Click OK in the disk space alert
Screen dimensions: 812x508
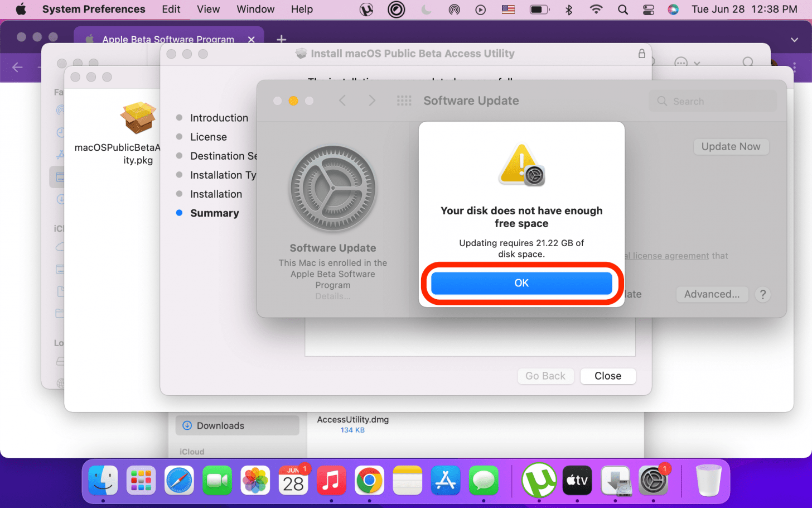pyautogui.click(x=521, y=283)
